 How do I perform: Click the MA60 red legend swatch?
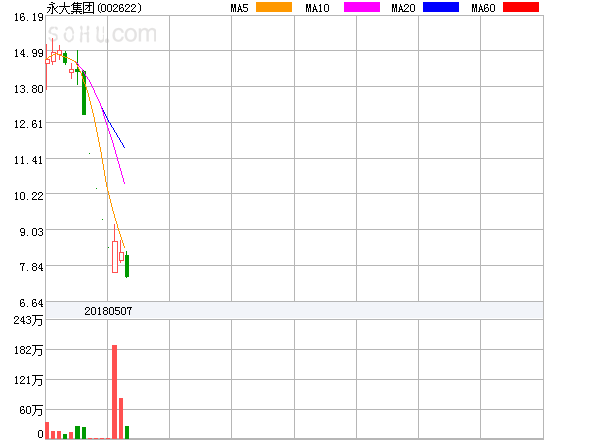tap(521, 7)
